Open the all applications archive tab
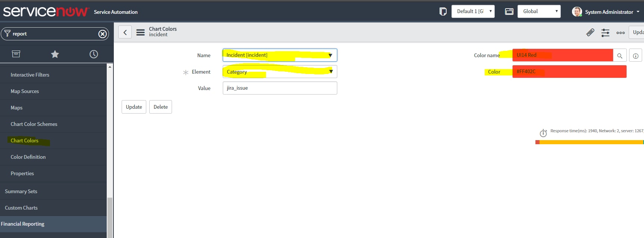644x238 pixels. coord(16,54)
